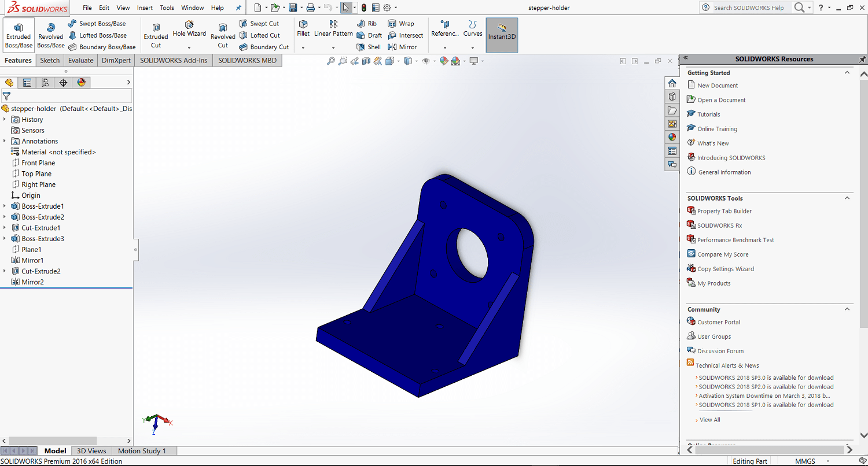Select the Intersect tool
The height and width of the screenshot is (466, 868).
click(405, 35)
